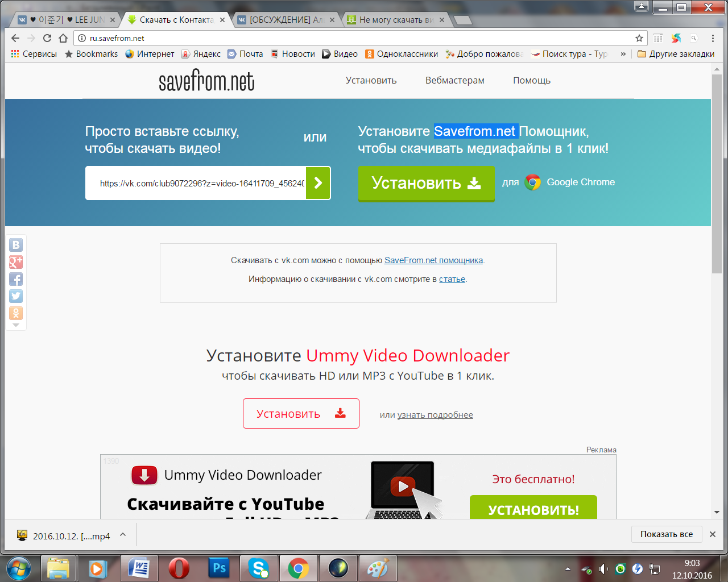This screenshot has height=582, width=728.
Task: Open the Видео bookmark
Action: [x=340, y=54]
